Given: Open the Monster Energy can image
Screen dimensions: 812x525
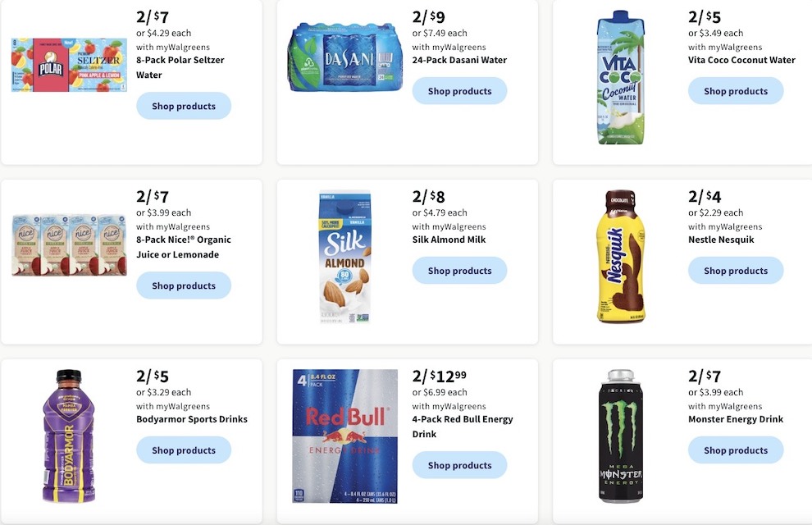Looking at the screenshot, I should 620,436.
